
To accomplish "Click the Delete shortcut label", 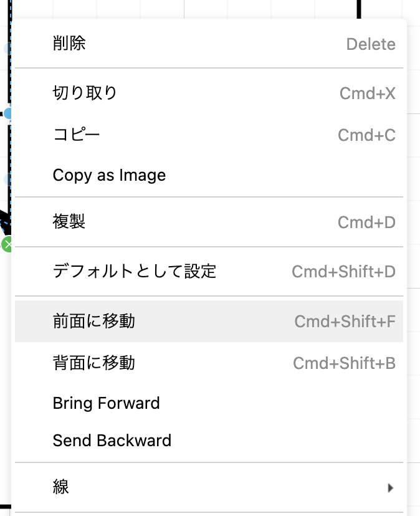I will [371, 44].
